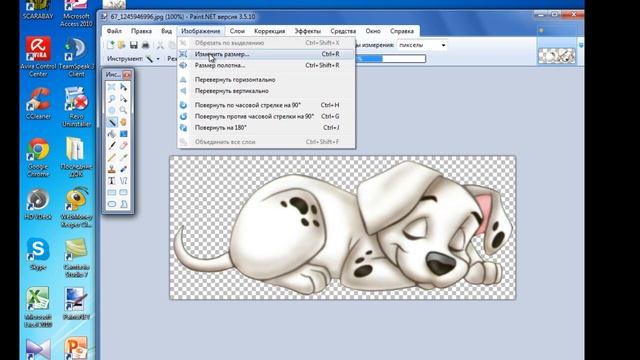
Task: Choose Повернуть против часовой стрелки на 90°
Action: tap(266, 116)
